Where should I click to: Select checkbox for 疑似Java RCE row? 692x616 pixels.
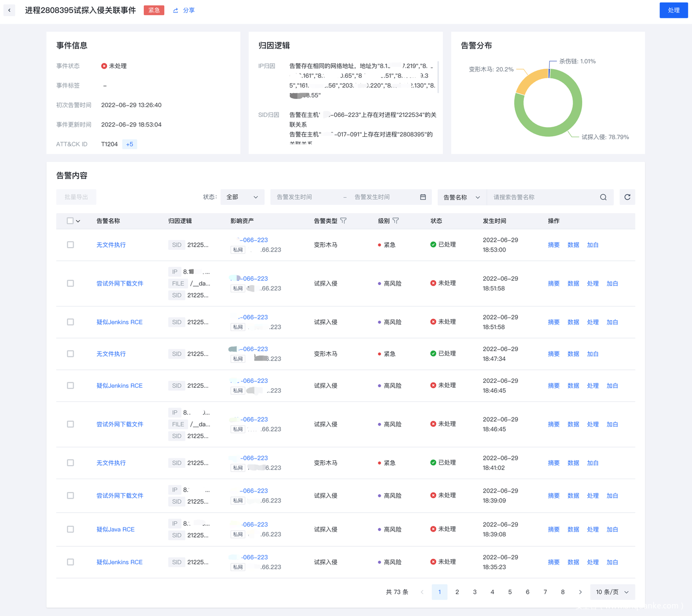point(70,529)
